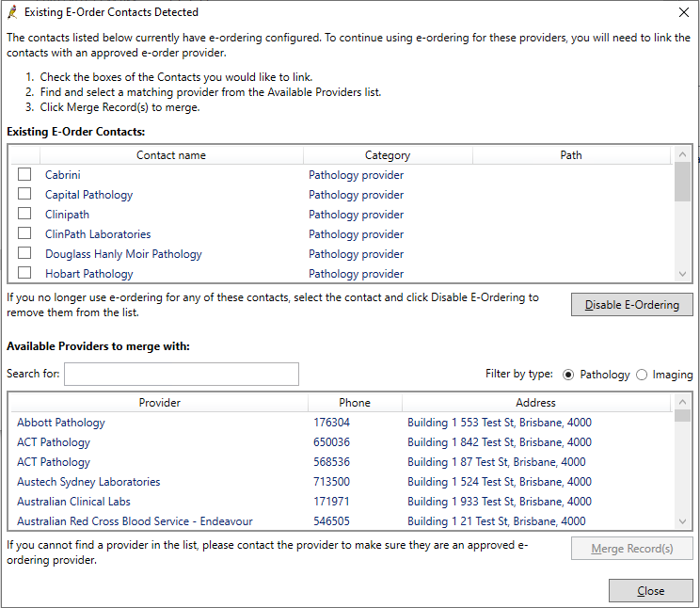Screen dimensions: 700x608
Task: Sort providers by Phone column header
Action: pyautogui.click(x=355, y=403)
